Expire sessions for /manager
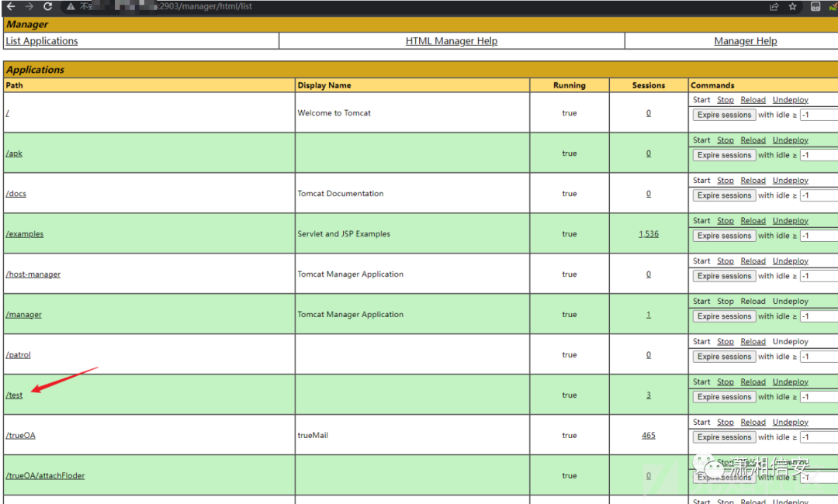The width and height of the screenshot is (838, 504). point(724,316)
